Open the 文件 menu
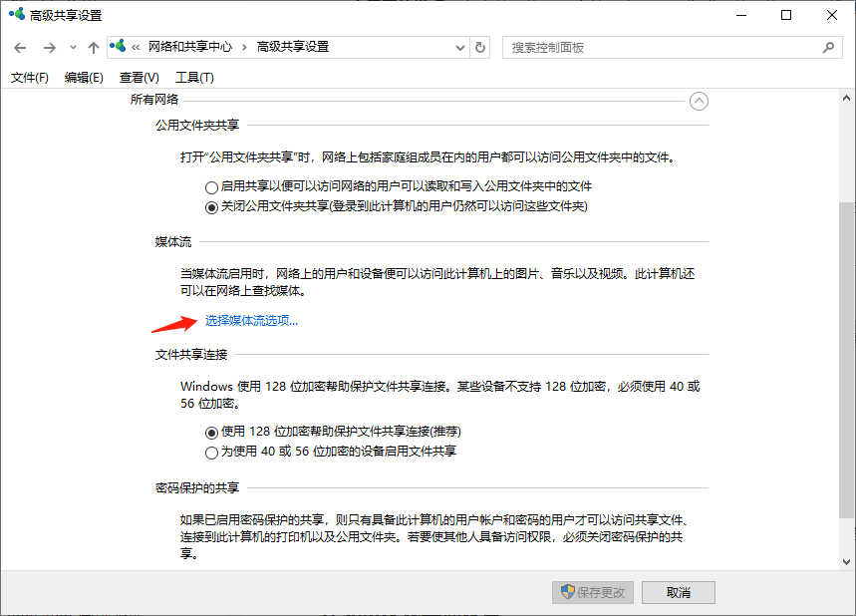This screenshot has height=616, width=856. 28,77
